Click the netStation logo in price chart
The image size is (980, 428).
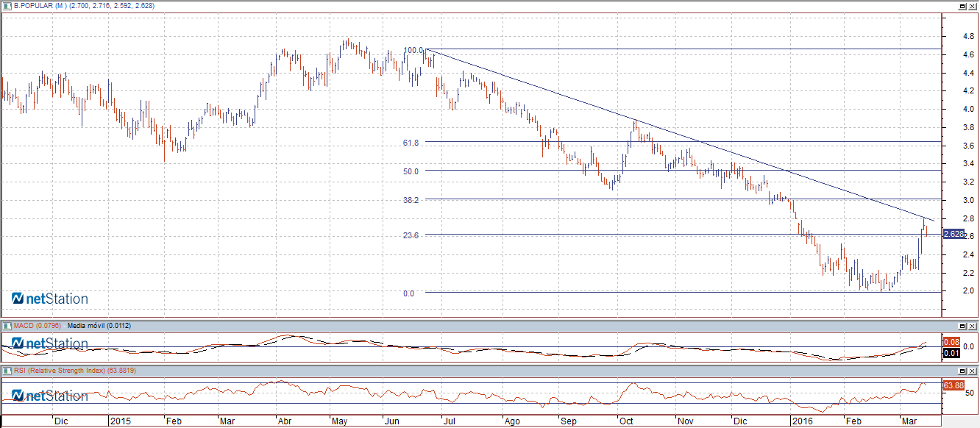point(50,299)
